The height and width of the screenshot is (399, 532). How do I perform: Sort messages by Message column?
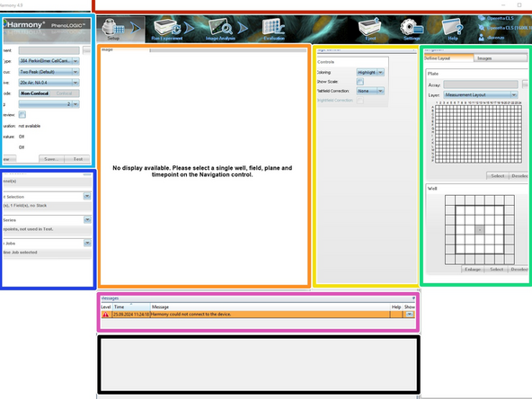point(270,306)
